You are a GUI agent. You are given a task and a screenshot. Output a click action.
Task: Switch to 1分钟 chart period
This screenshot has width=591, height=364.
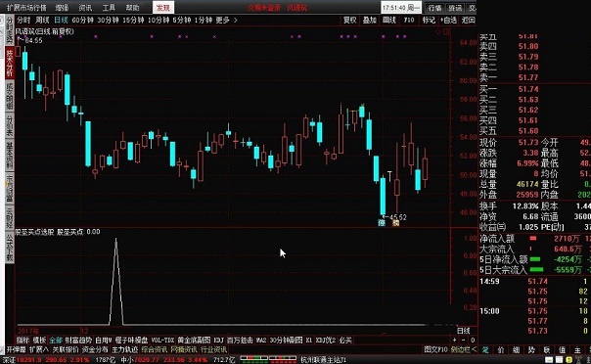[204, 20]
